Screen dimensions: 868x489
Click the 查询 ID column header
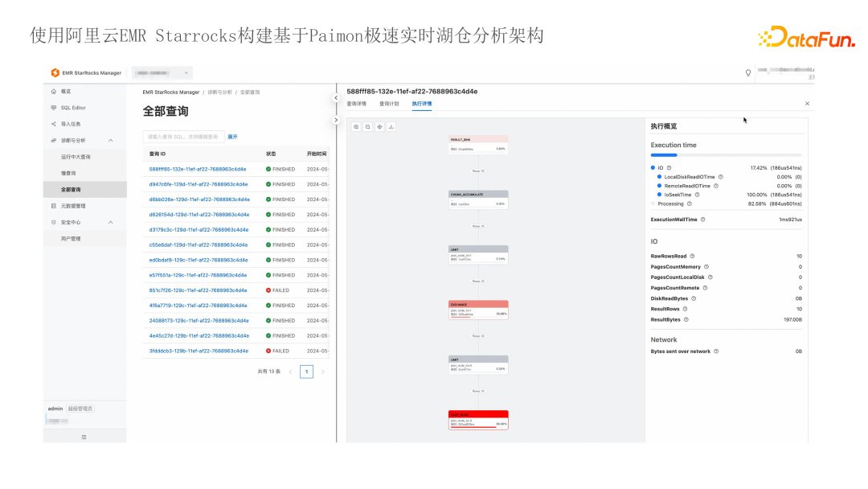tap(158, 154)
